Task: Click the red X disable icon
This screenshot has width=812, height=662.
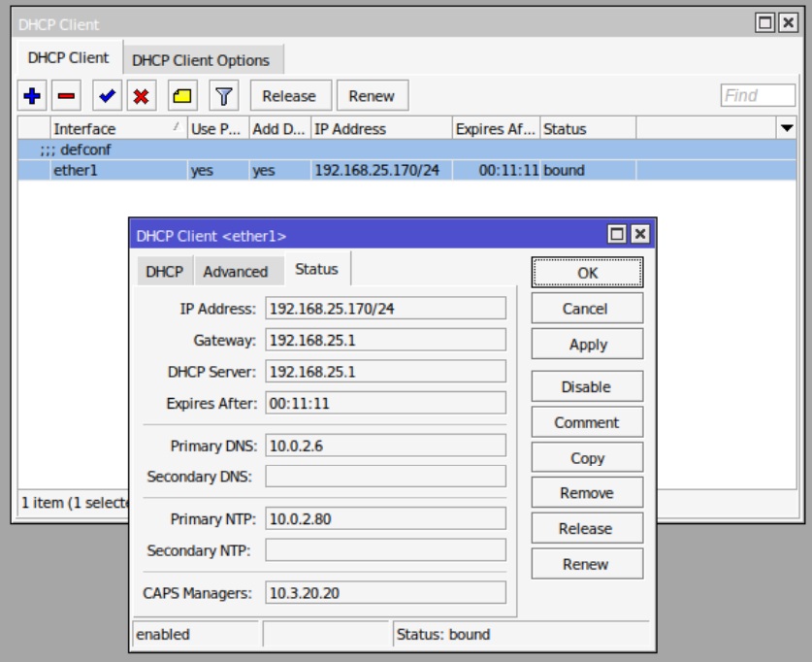Action: click(x=141, y=96)
